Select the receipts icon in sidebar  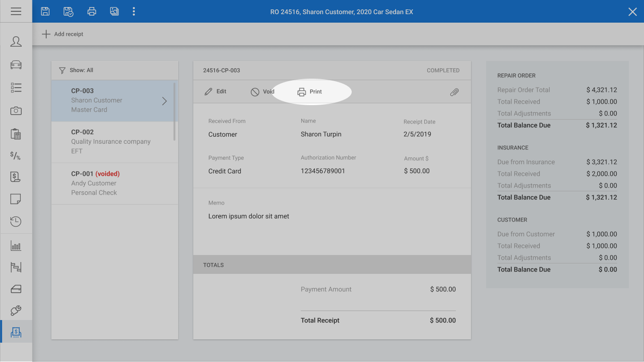(x=16, y=332)
